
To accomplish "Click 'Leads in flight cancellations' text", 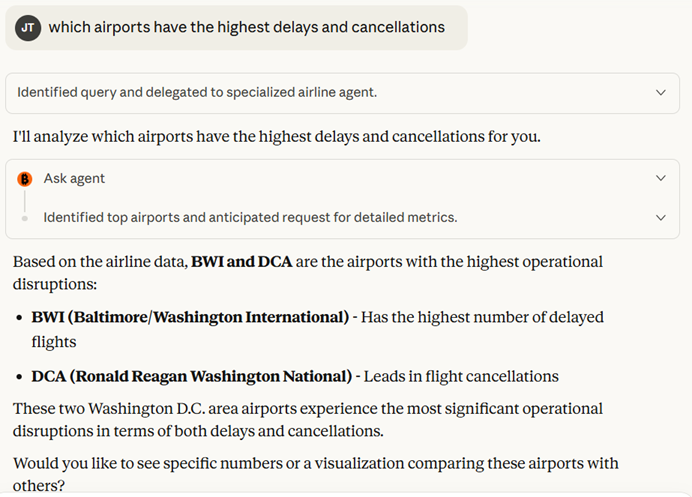I will pyautogui.click(x=461, y=377).
